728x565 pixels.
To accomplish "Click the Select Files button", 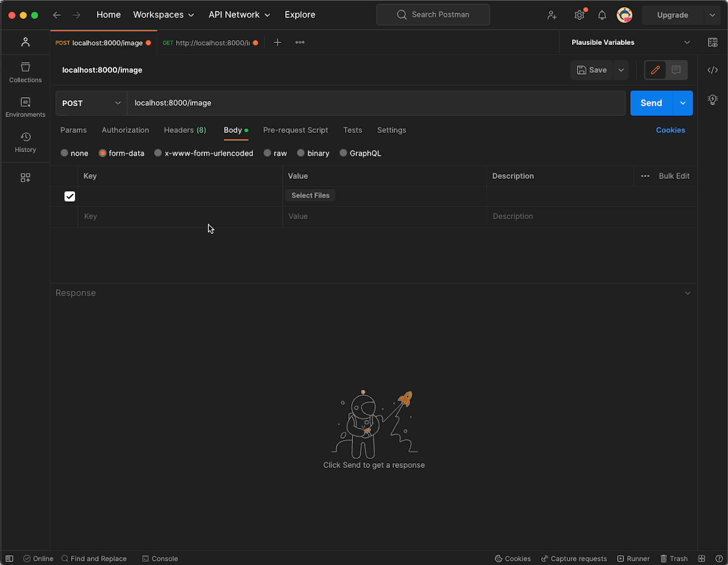I will [x=310, y=196].
